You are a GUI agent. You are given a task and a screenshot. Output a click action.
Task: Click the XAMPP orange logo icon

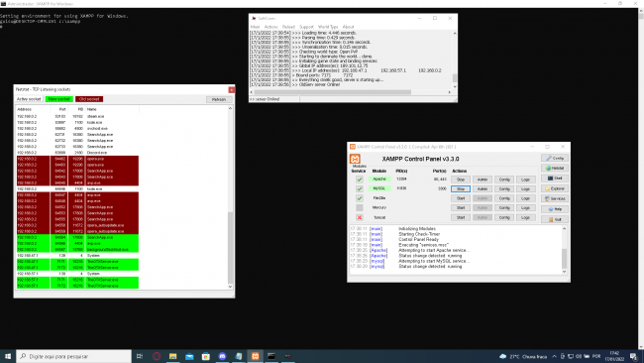click(355, 159)
